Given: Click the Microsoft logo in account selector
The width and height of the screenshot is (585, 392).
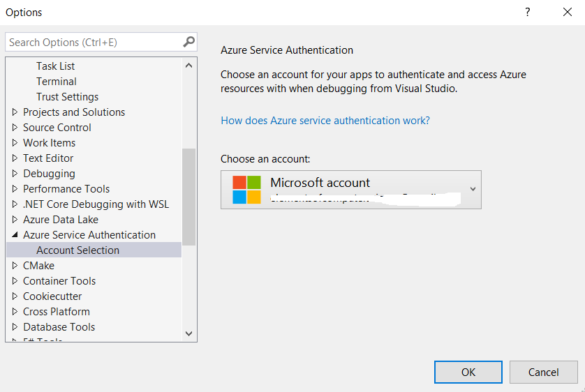Looking at the screenshot, I should pos(246,190).
